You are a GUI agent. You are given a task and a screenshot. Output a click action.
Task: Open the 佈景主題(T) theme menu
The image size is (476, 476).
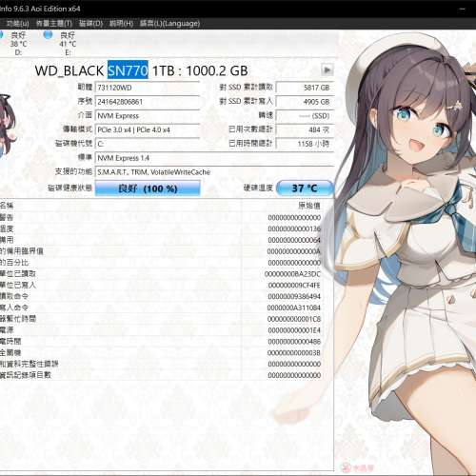[54, 24]
